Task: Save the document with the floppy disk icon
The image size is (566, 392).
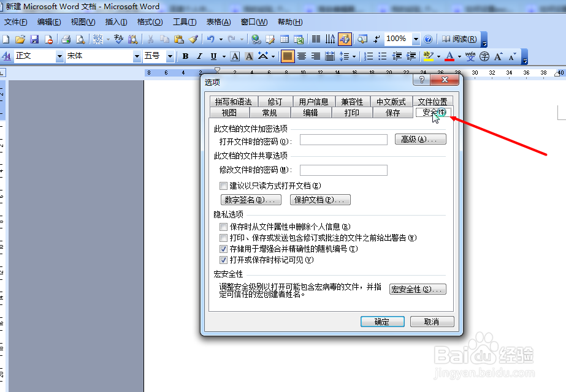Action: 34,39
